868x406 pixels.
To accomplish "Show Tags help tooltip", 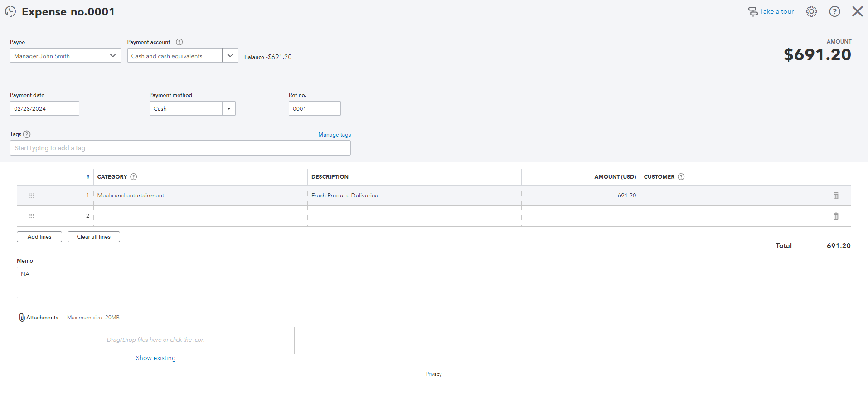I will tap(27, 134).
